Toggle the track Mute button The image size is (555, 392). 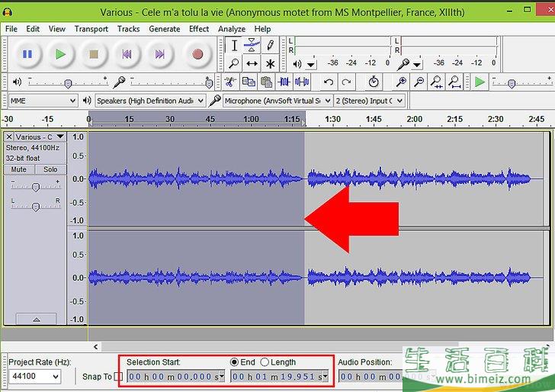tap(19, 169)
